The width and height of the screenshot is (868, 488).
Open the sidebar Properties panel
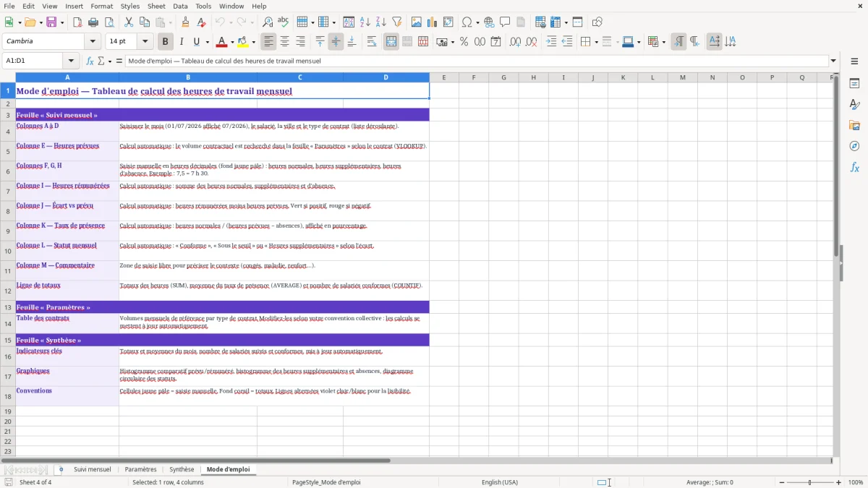click(854, 83)
